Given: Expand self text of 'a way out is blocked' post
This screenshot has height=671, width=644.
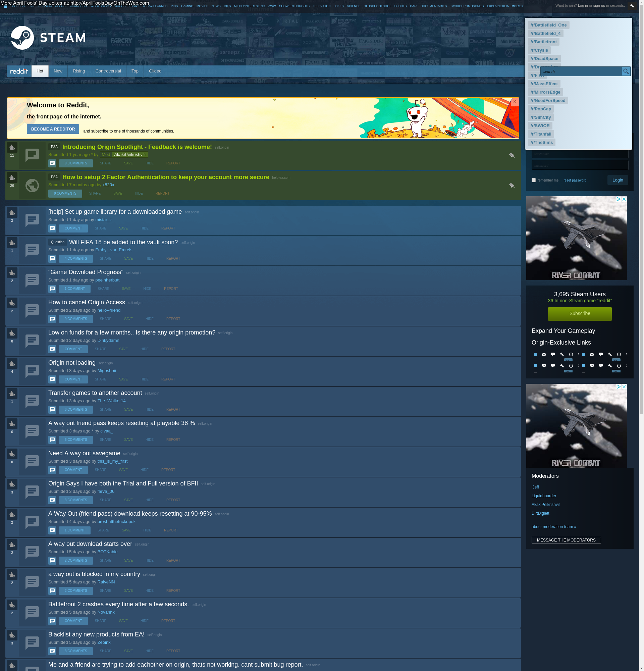Looking at the screenshot, I should tap(52, 590).
